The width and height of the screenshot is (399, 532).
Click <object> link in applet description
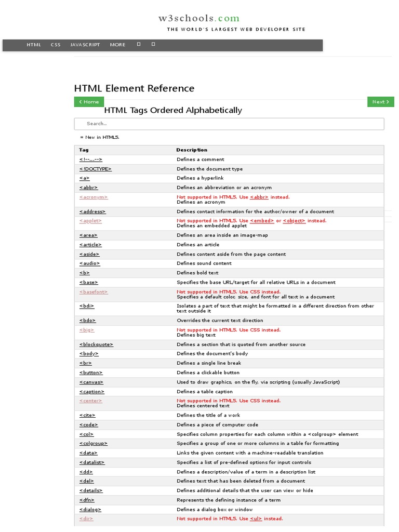[x=294, y=221]
